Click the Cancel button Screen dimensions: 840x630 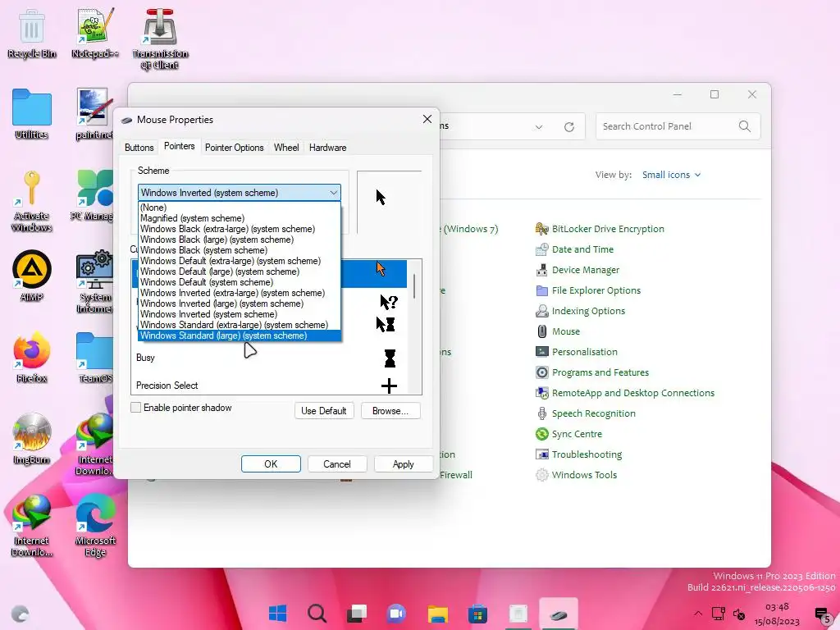[337, 464]
